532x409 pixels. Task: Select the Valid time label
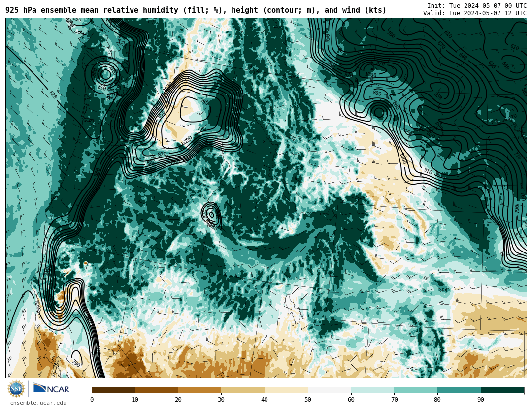click(x=475, y=13)
